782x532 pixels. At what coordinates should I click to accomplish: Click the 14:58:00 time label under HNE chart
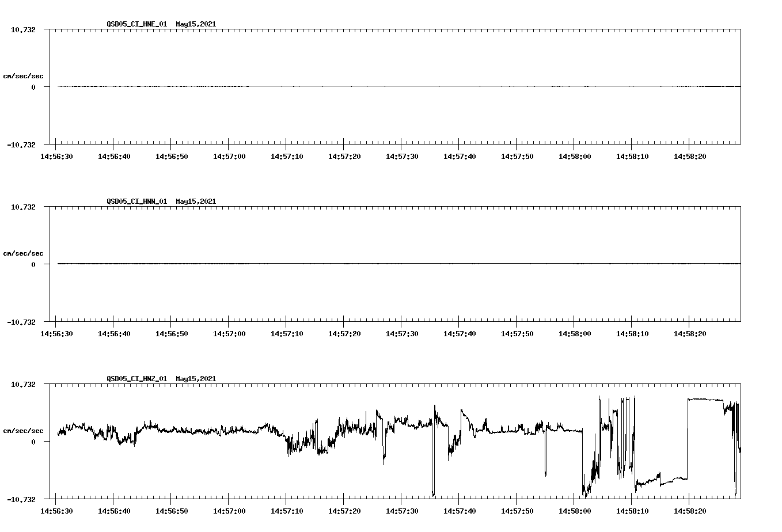574,156
